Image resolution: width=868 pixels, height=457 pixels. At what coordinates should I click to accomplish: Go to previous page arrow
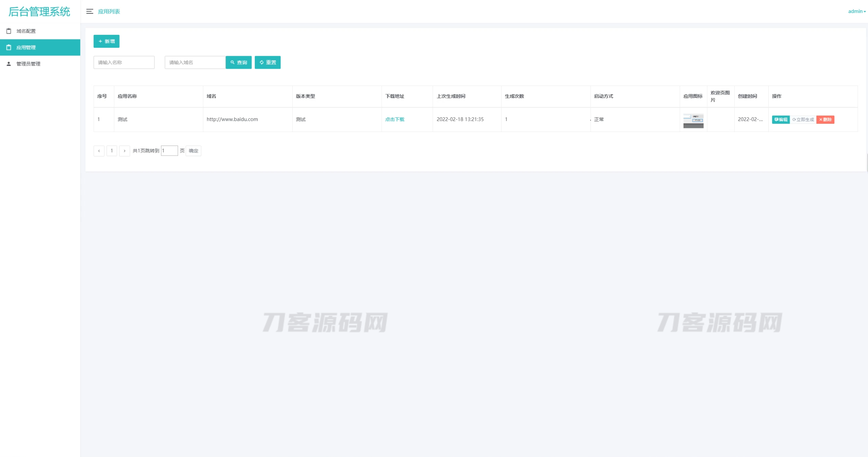pyautogui.click(x=99, y=151)
